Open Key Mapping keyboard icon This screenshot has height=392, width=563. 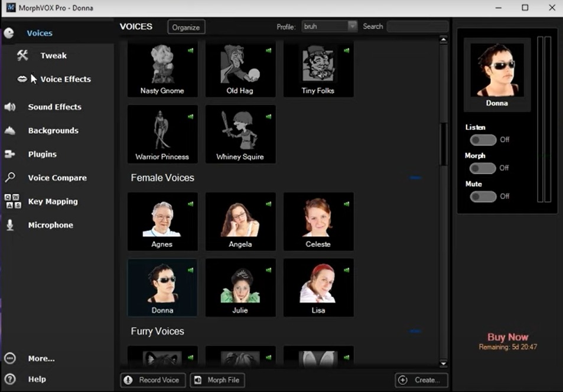(12, 201)
